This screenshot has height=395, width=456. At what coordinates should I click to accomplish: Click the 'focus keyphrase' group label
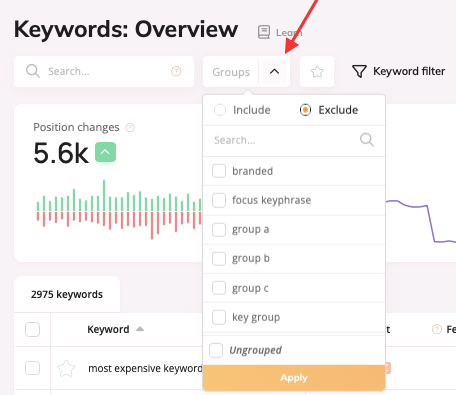[x=271, y=200]
